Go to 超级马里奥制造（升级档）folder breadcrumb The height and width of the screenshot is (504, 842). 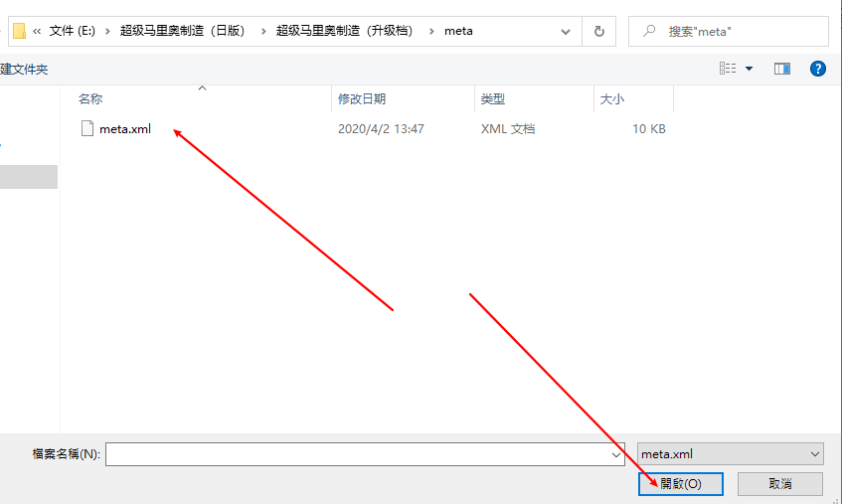(345, 31)
